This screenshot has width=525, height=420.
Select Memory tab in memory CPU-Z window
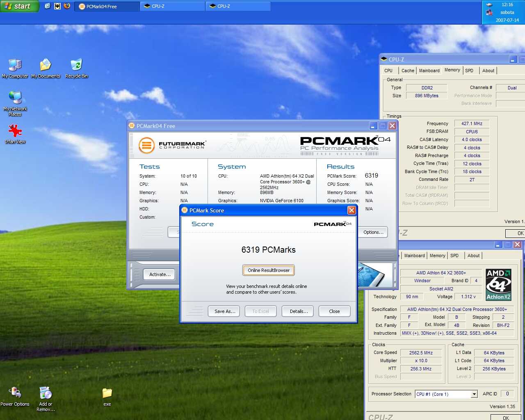[452, 70]
